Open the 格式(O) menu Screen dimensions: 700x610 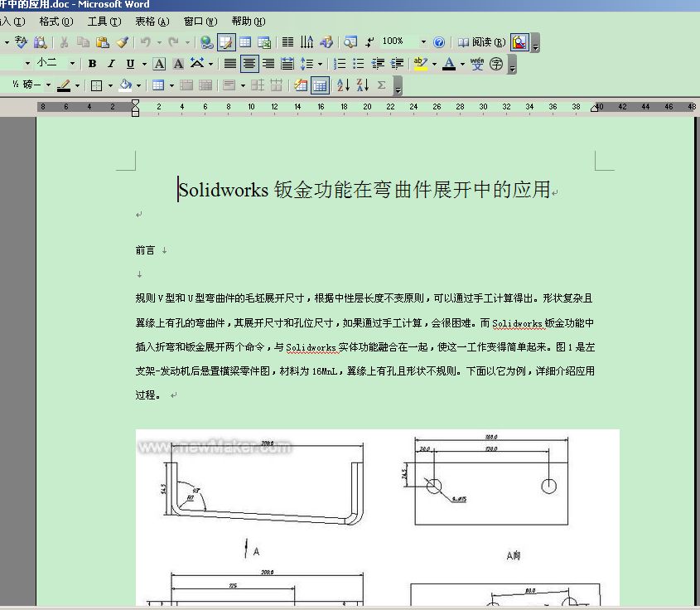point(56,22)
